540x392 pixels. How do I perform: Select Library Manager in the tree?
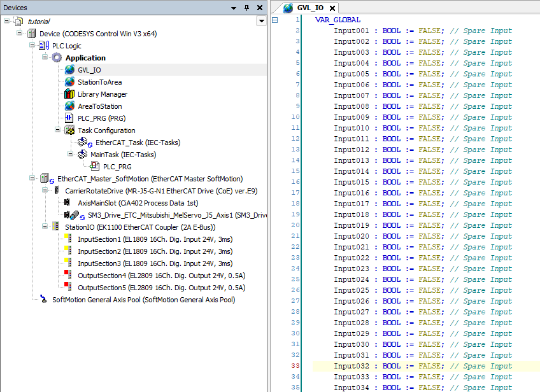tap(103, 94)
